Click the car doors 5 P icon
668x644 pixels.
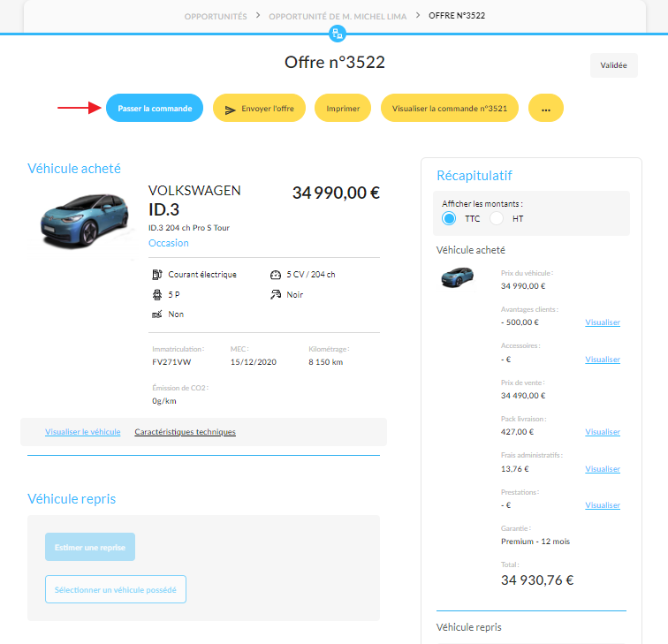pos(157,295)
